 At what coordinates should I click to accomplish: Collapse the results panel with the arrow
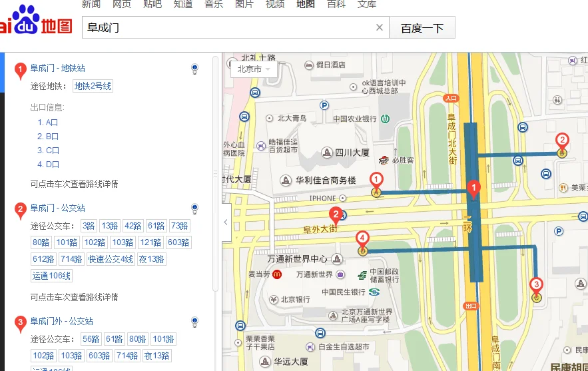(226, 222)
